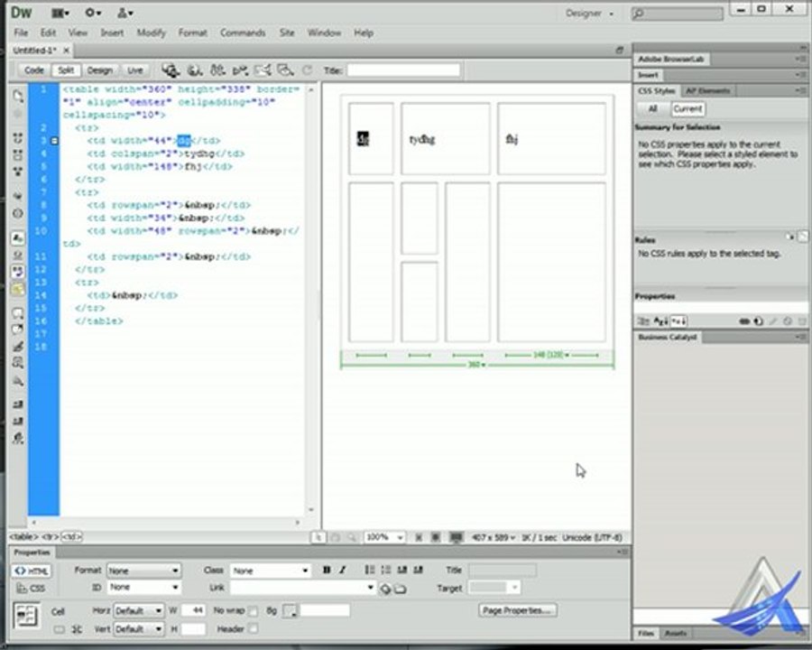
Task: Click the Split cell icon in Properties
Action: coord(77,629)
